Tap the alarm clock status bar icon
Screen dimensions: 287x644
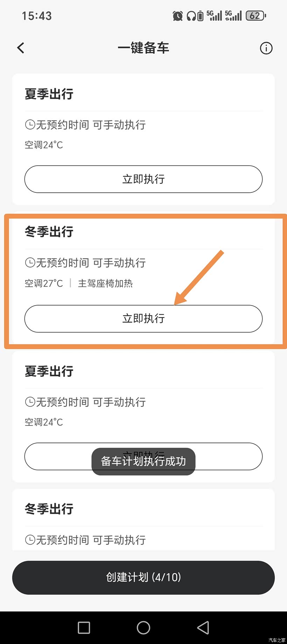point(177,16)
